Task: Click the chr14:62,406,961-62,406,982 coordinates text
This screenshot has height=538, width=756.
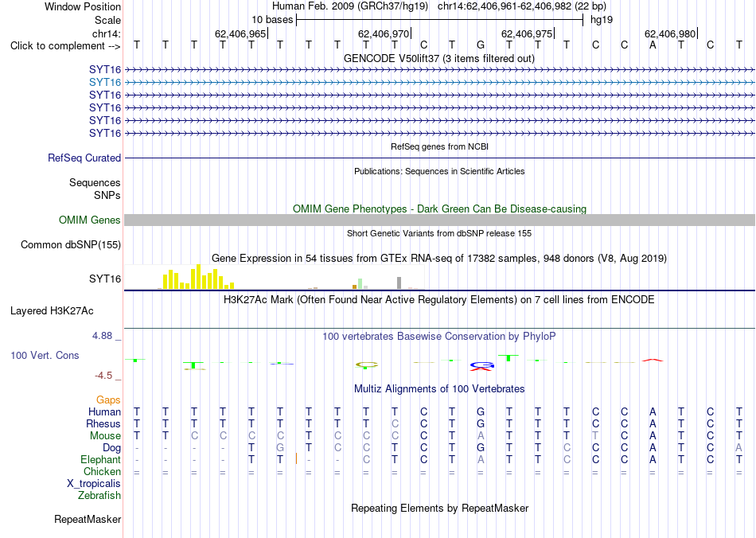Action: pos(505,6)
